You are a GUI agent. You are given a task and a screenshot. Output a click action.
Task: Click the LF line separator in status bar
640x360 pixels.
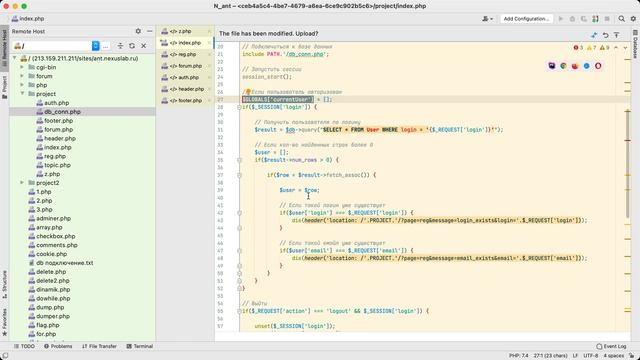tap(575, 356)
